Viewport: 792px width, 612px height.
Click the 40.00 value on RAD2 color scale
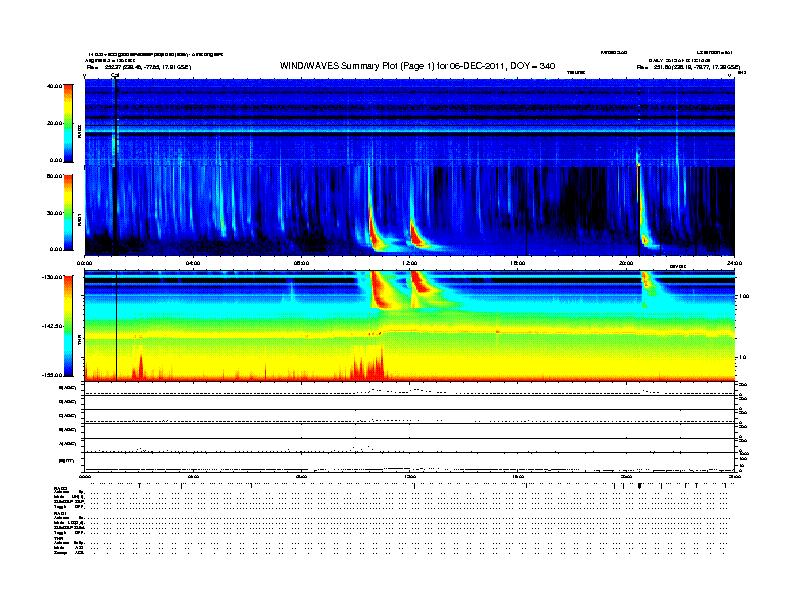[x=54, y=86]
